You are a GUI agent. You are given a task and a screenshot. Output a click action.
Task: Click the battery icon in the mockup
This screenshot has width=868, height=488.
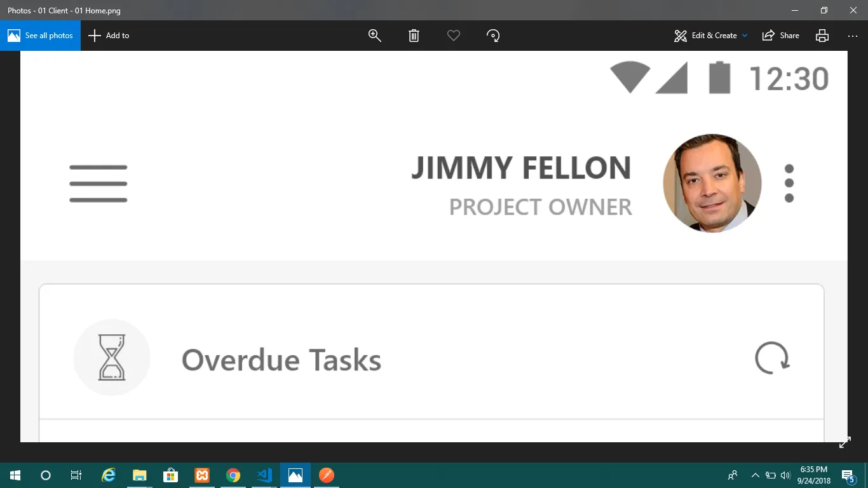(720, 78)
